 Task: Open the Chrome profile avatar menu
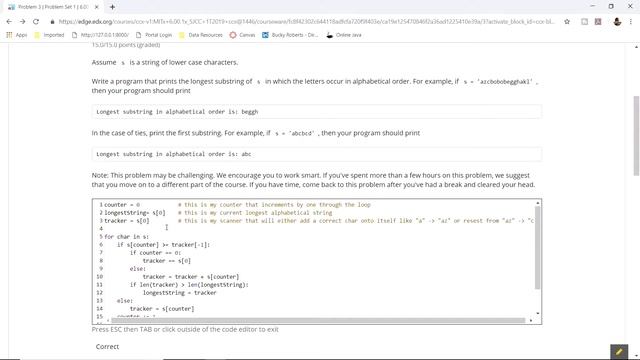click(617, 22)
